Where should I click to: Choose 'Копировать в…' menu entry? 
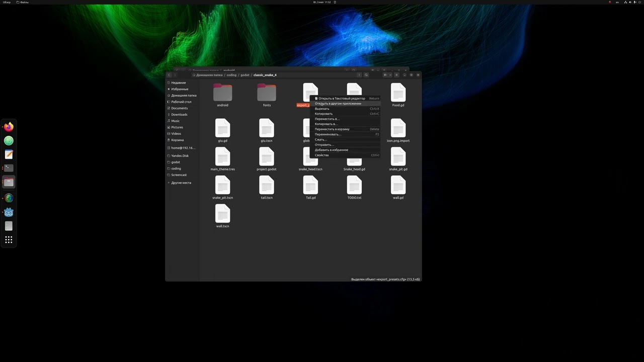coord(345,124)
